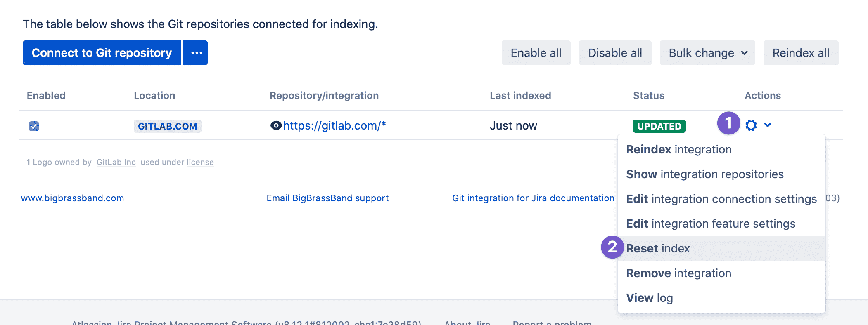Open View log entry
Viewport: 868px width, 325px height.
tap(649, 298)
